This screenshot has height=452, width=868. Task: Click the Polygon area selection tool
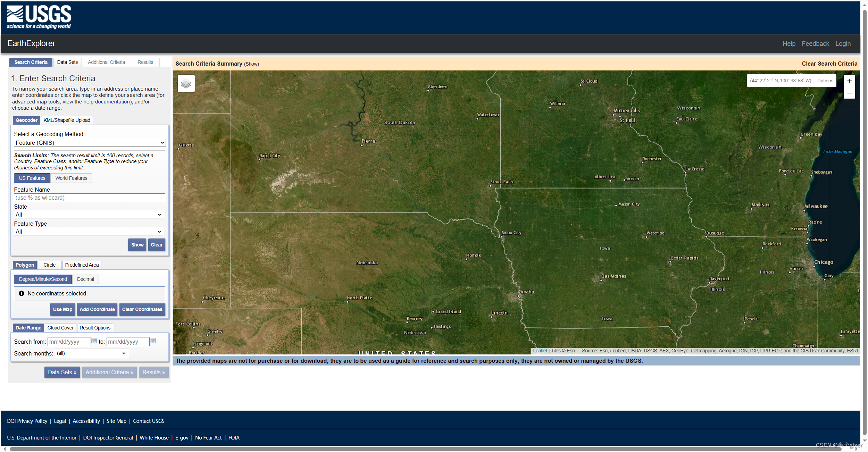pos(25,265)
